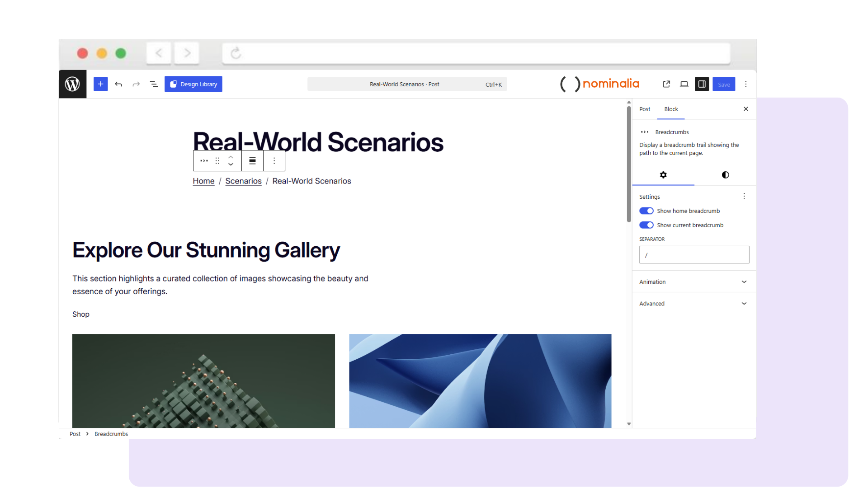
Task: Open the editor options kebab menu
Action: pyautogui.click(x=745, y=84)
